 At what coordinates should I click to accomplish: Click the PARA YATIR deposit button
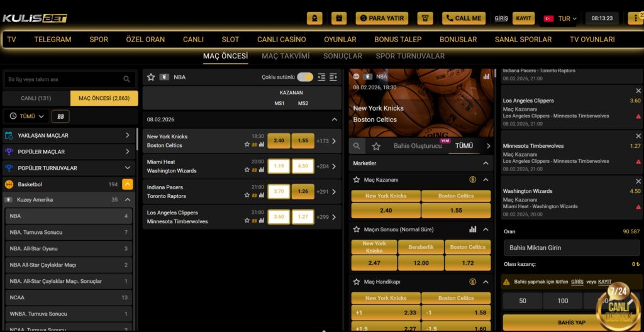(x=382, y=18)
